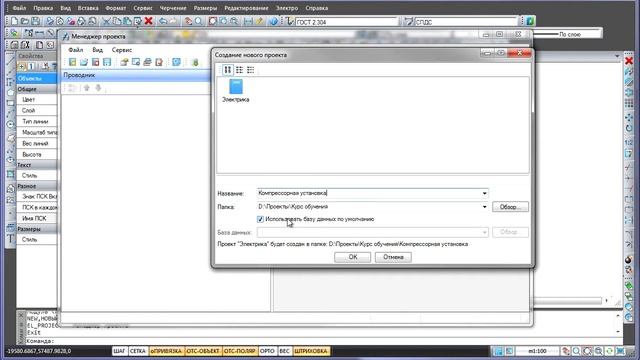
Task: Toggle ВЕС lineweight display in status bar
Action: [284, 351]
